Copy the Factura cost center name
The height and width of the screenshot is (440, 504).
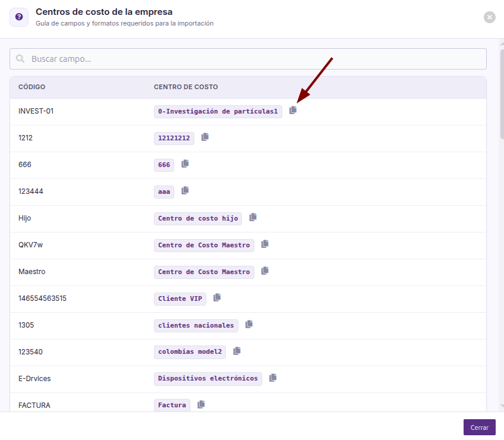[x=201, y=404]
